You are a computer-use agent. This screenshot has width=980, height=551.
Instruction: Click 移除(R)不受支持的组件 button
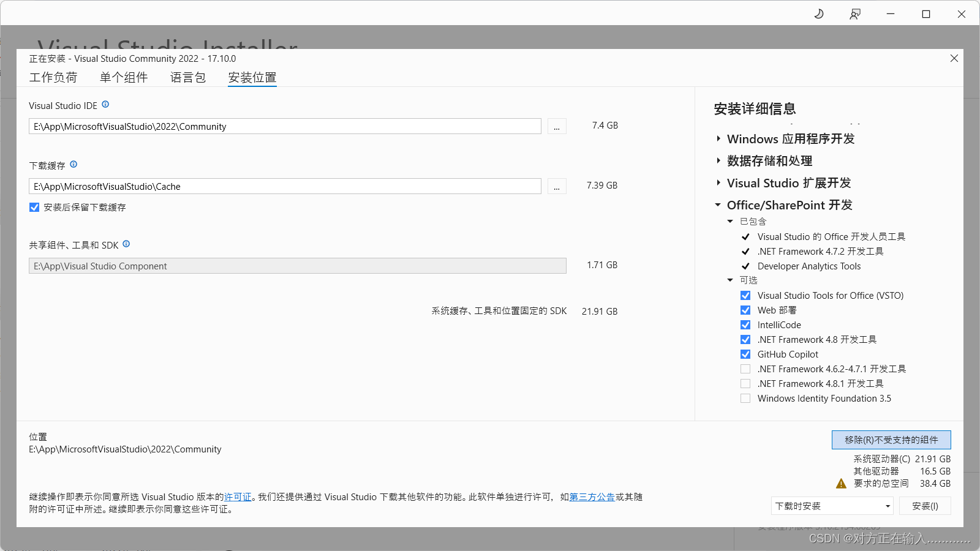[891, 440]
